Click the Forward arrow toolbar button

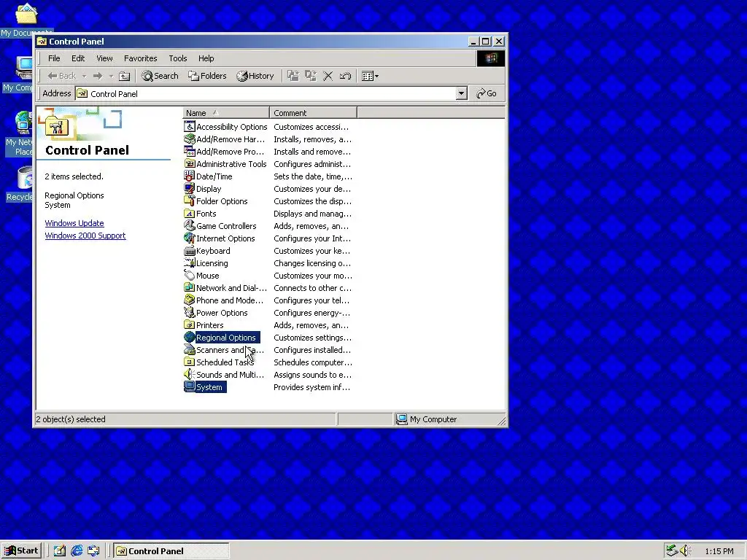point(98,76)
